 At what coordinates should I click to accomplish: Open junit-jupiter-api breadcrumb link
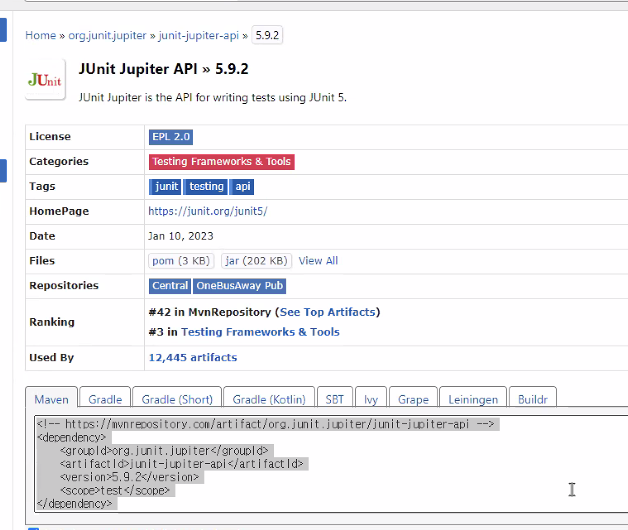(x=199, y=35)
